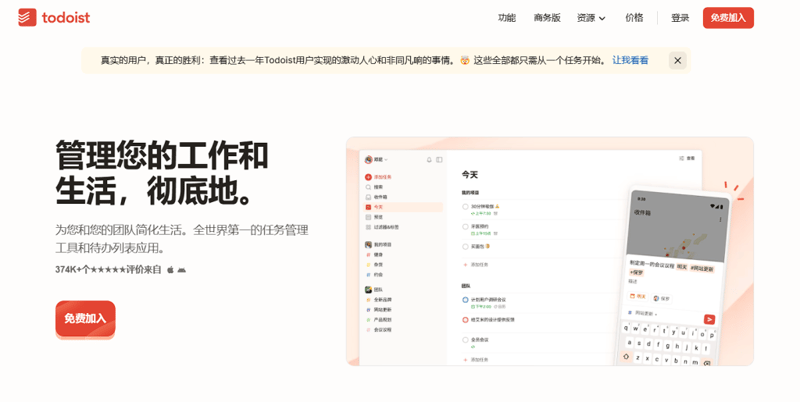
Task: Click the notification bell in the app preview
Action: pyautogui.click(x=429, y=160)
